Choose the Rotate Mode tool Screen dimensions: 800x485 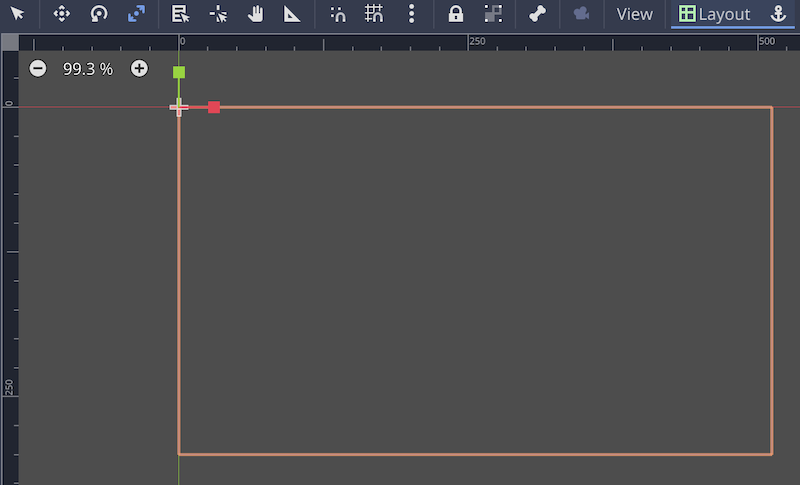(x=98, y=14)
